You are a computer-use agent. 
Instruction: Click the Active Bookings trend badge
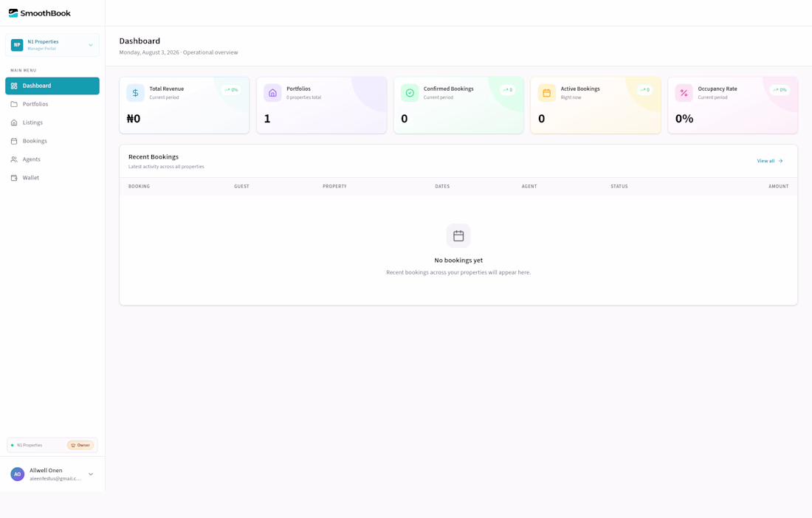tap(644, 90)
